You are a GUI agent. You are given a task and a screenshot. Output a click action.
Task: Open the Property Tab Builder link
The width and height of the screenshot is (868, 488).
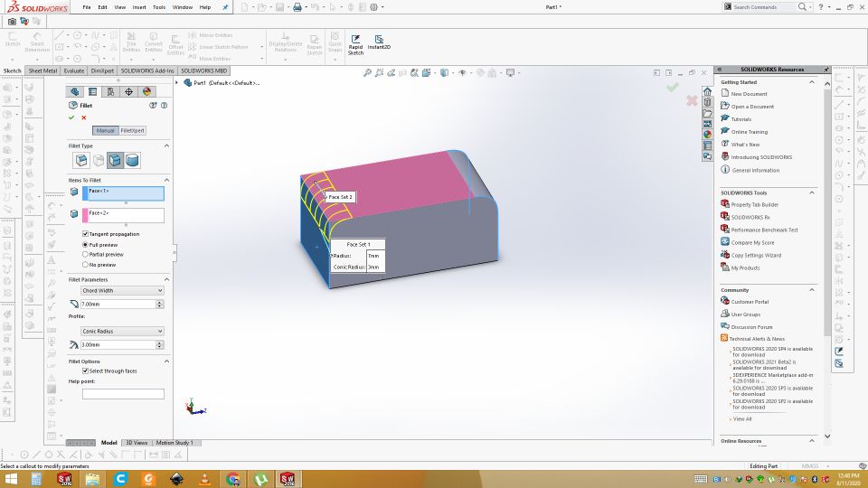pyautogui.click(x=754, y=205)
